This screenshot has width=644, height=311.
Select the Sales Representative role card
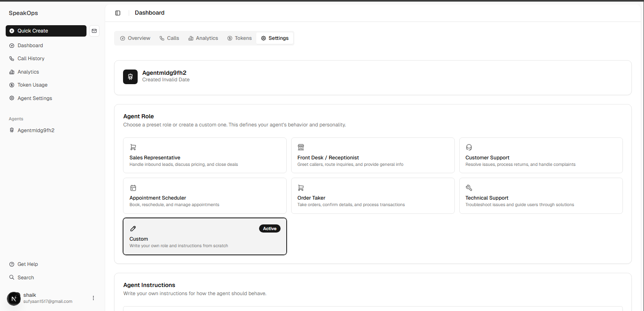pyautogui.click(x=205, y=155)
